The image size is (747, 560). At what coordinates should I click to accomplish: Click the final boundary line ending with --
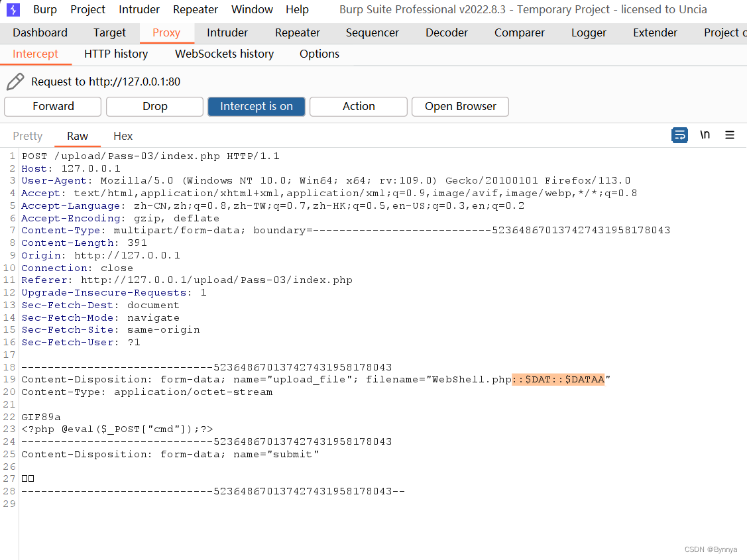(213, 492)
